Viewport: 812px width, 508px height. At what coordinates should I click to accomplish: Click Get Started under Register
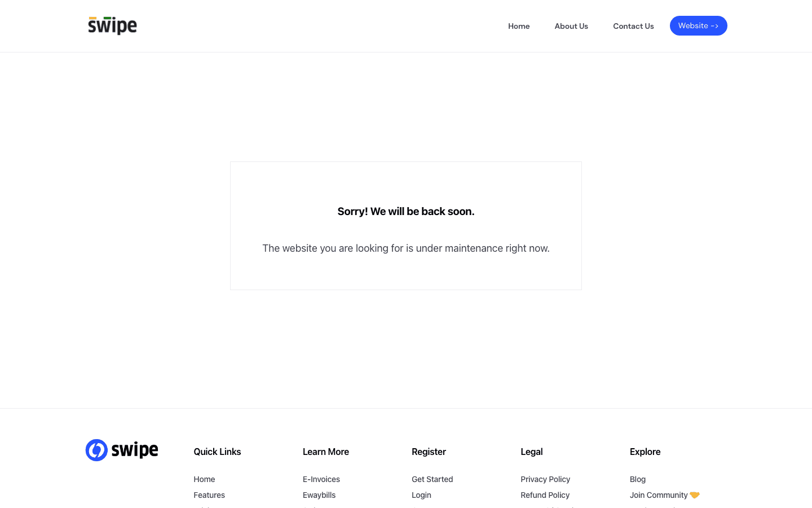pos(433,479)
